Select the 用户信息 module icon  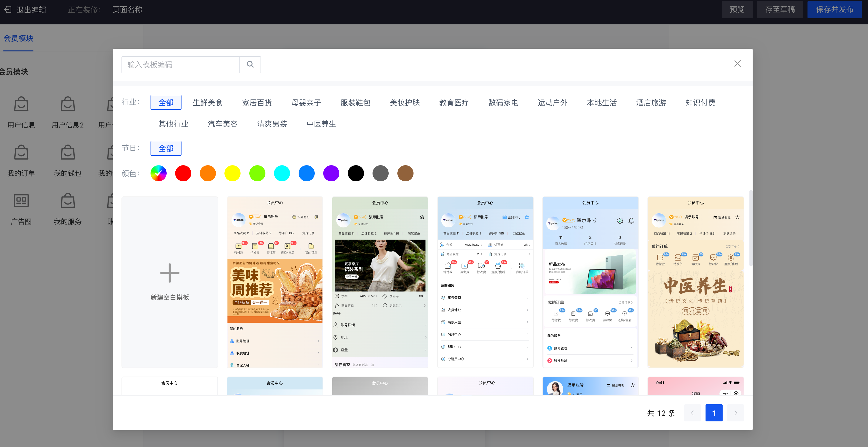click(21, 104)
